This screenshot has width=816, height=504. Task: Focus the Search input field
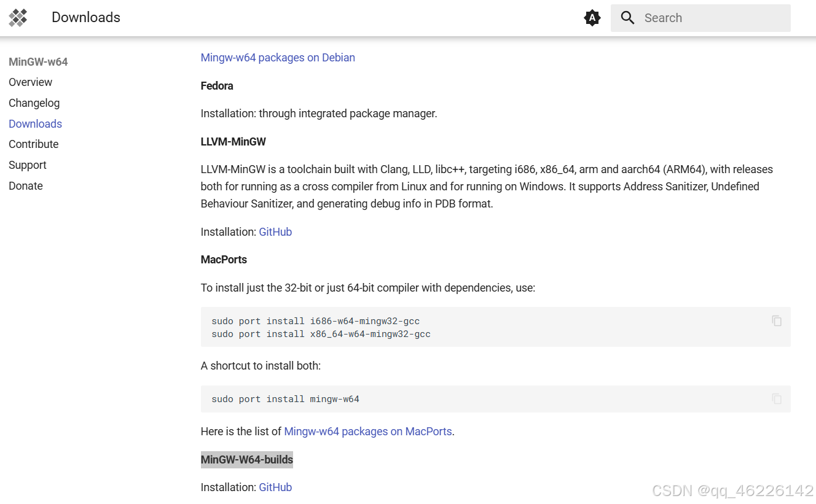click(700, 18)
